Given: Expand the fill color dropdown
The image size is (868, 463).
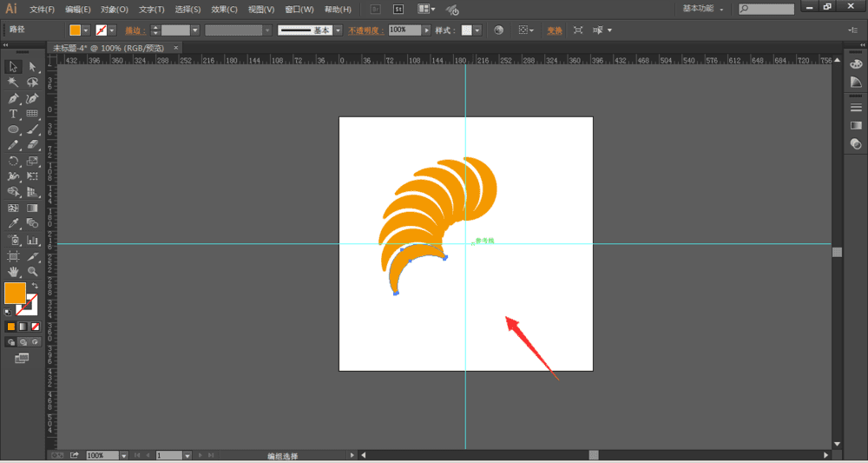Looking at the screenshot, I should [87, 30].
